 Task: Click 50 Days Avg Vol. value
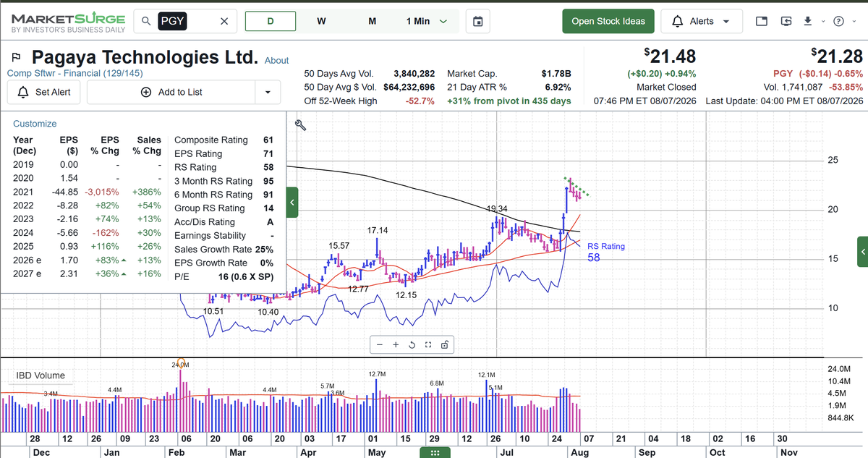[414, 74]
